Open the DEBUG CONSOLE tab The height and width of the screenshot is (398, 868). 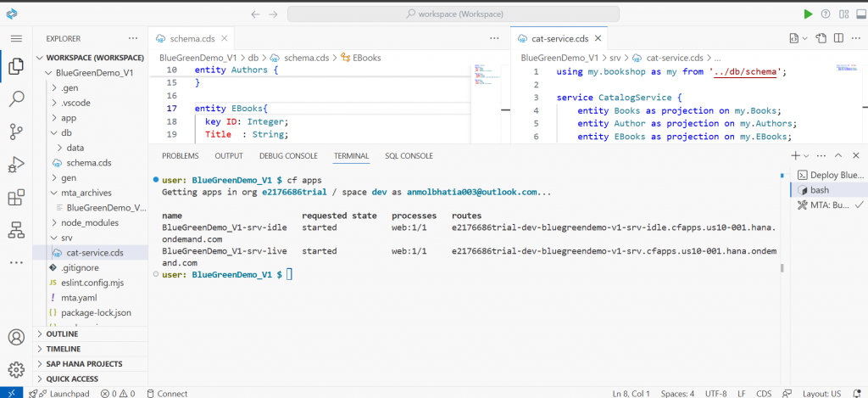(x=288, y=156)
